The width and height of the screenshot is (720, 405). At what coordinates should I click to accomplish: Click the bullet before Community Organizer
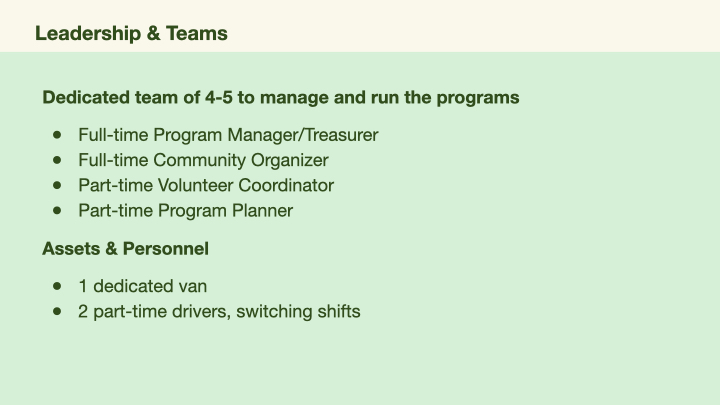coord(57,160)
